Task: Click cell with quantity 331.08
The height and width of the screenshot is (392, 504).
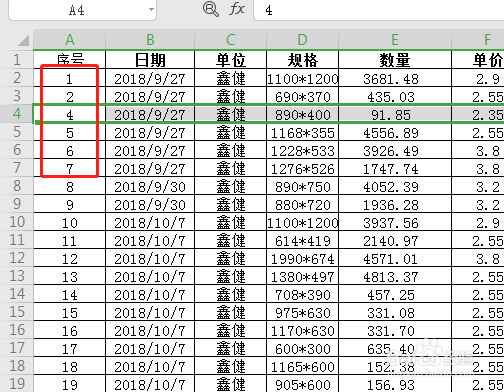Action: (x=395, y=312)
